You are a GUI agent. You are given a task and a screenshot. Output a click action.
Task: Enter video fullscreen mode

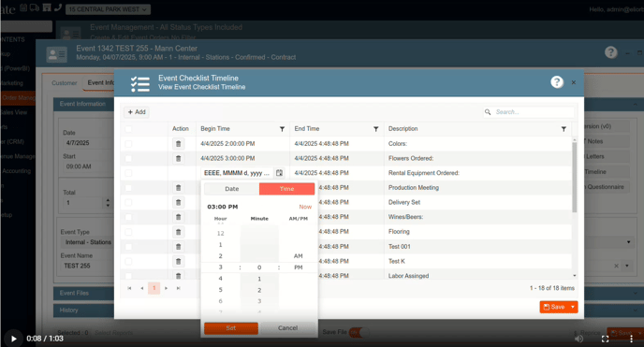pos(605,339)
